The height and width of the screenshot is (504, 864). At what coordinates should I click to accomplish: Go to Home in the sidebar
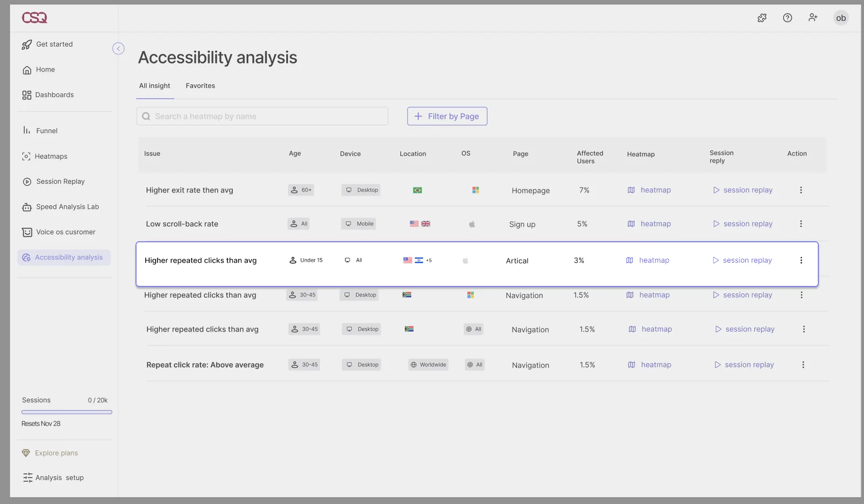(38, 70)
